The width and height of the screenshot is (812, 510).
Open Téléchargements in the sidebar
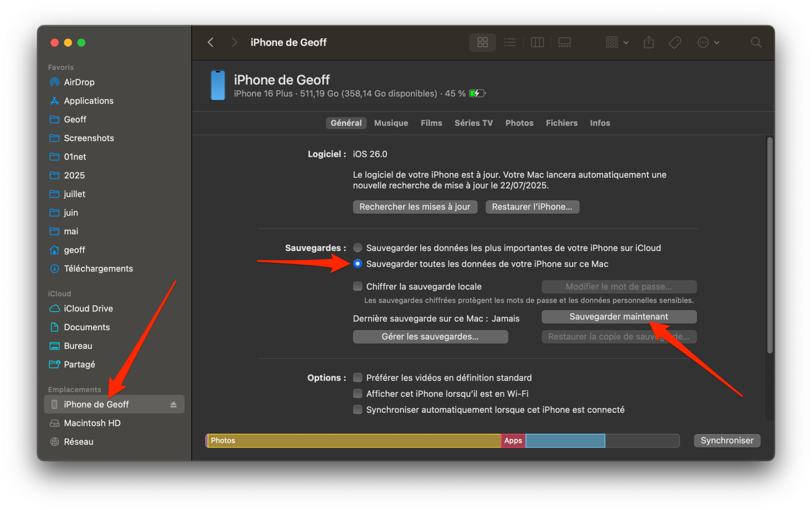coord(114,268)
